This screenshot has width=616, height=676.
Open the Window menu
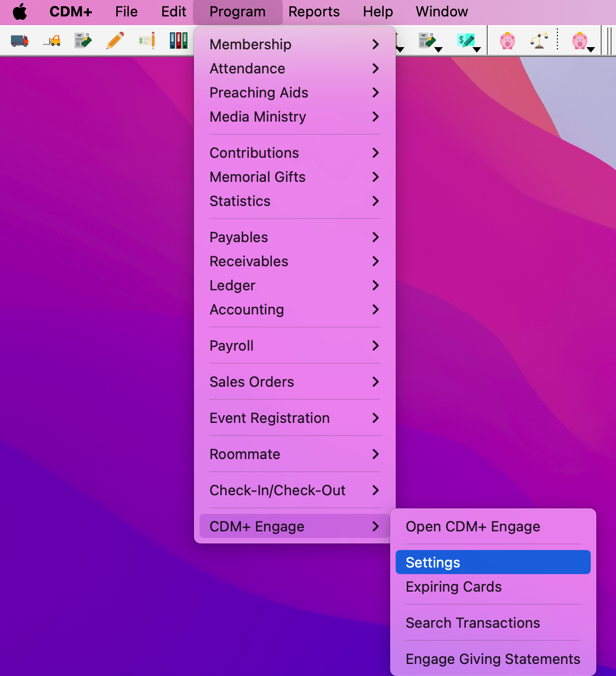click(442, 12)
